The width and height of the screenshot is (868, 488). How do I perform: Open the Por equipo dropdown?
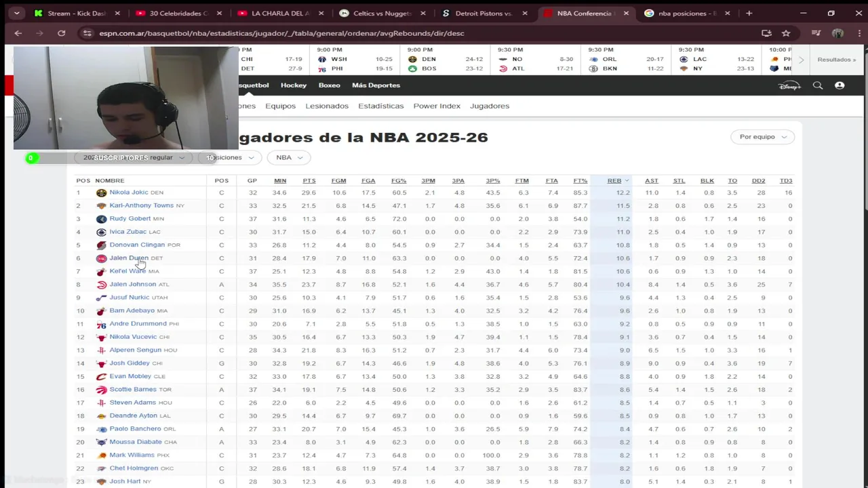click(x=762, y=137)
